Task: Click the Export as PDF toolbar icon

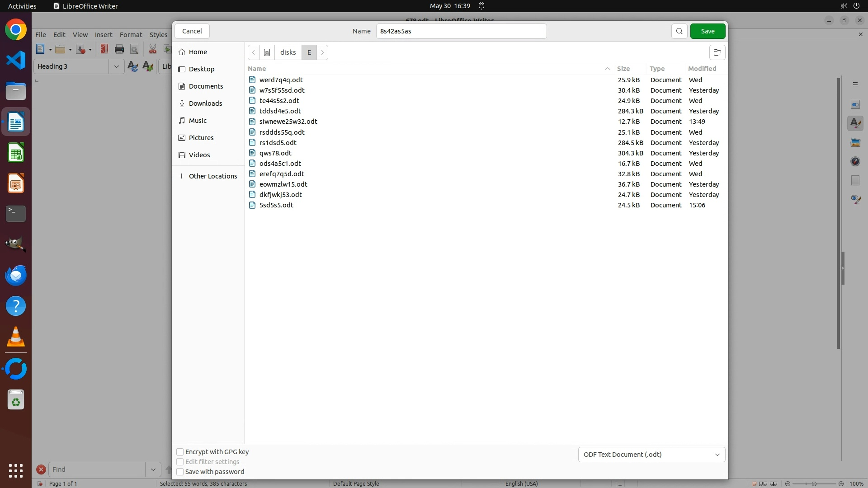Action: click(x=104, y=49)
